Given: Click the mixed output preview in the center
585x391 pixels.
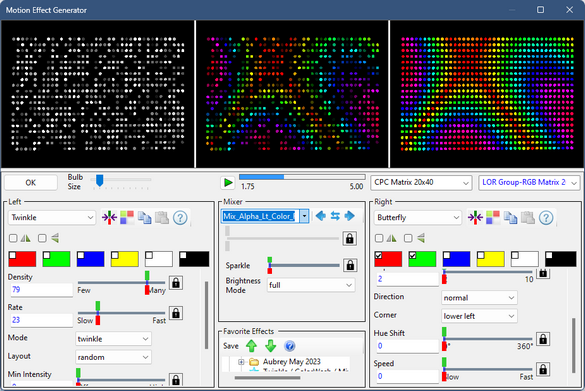Looking at the screenshot, I should pyautogui.click(x=292, y=94).
